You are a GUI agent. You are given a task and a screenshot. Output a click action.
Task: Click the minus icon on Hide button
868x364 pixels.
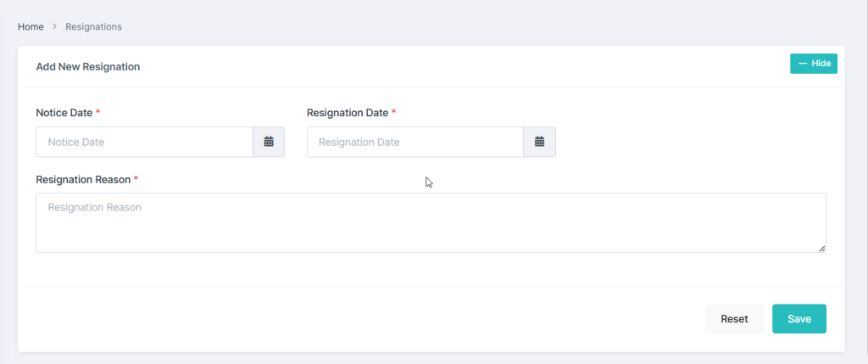point(802,64)
